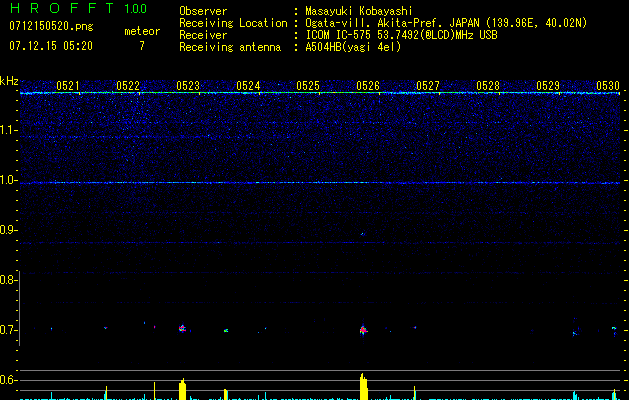The height and width of the screenshot is (400, 629).
Task: Click the 0527 time marker
Action: point(428,86)
